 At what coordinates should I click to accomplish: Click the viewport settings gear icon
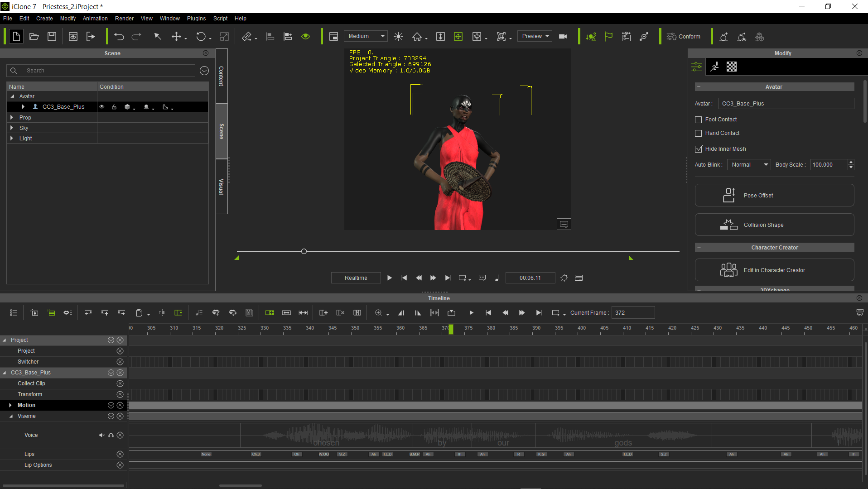564,278
